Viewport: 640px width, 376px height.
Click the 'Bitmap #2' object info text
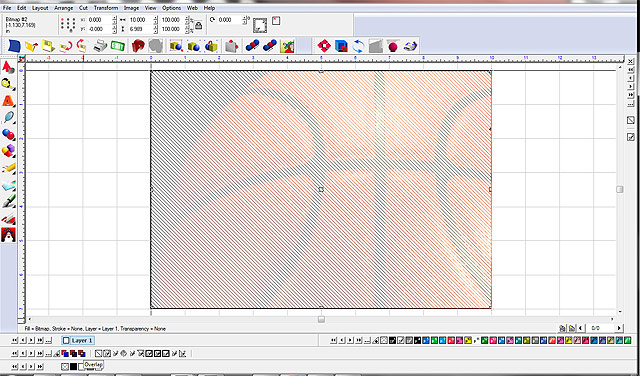pyautogui.click(x=16, y=19)
